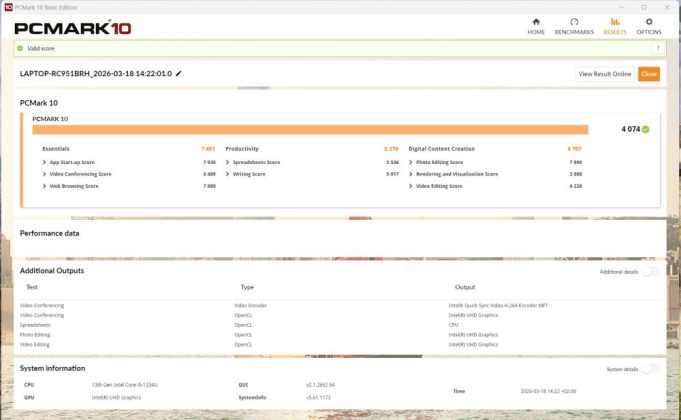Enable the Additional details toggle
The height and width of the screenshot is (420, 681).
point(649,271)
